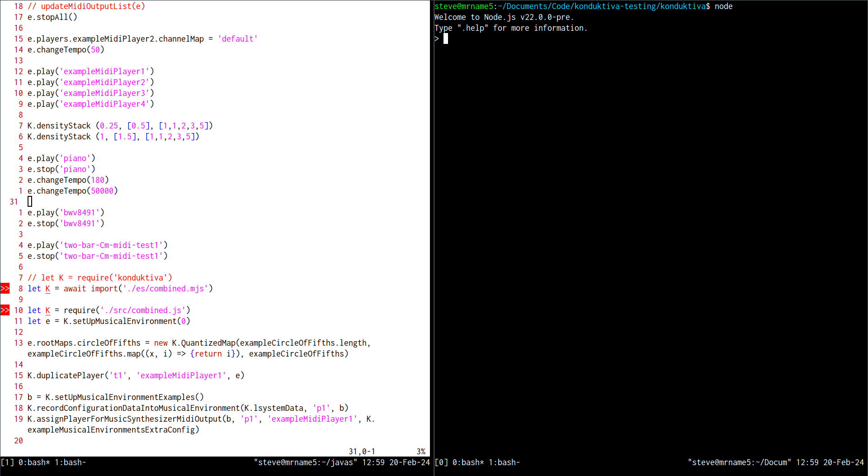The image size is (868, 476).
Task: Click the [0] session indicator in right status bar
Action: 441,462
